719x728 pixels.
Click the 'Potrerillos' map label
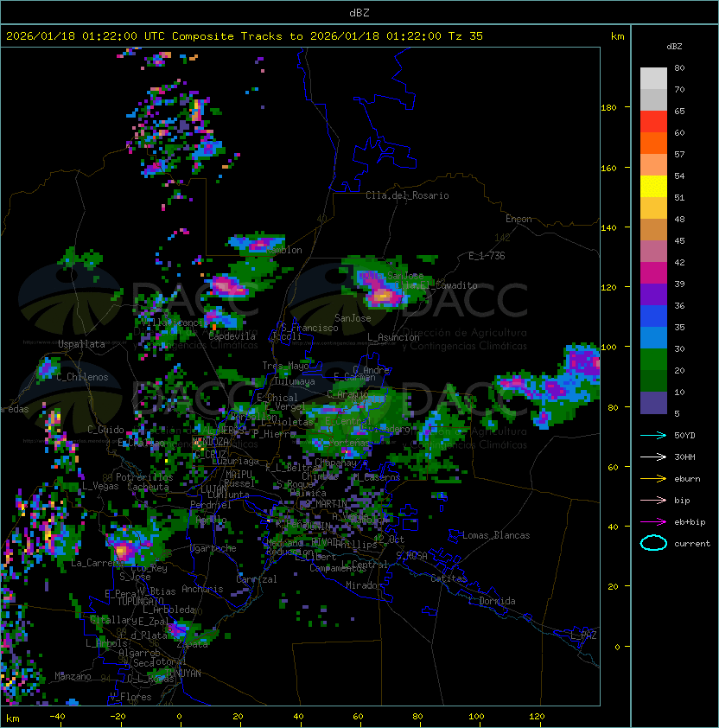tap(144, 477)
